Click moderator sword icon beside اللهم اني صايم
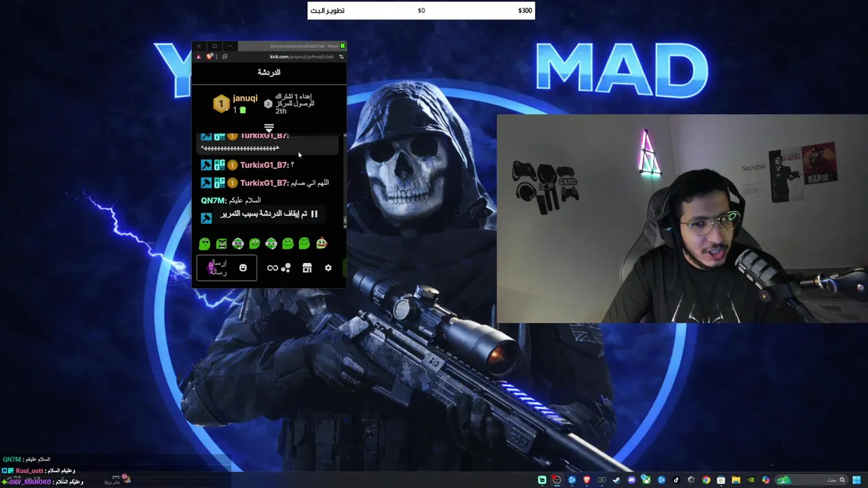The height and width of the screenshot is (488, 868). click(206, 182)
